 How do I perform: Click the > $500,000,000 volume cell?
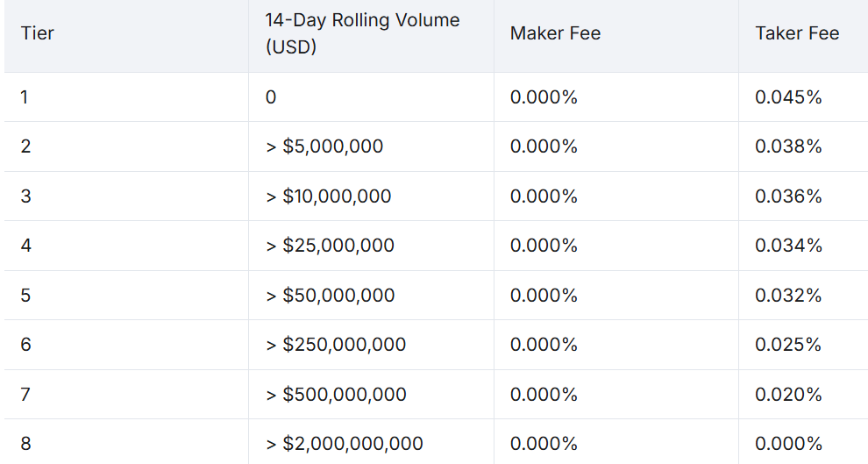click(336, 395)
